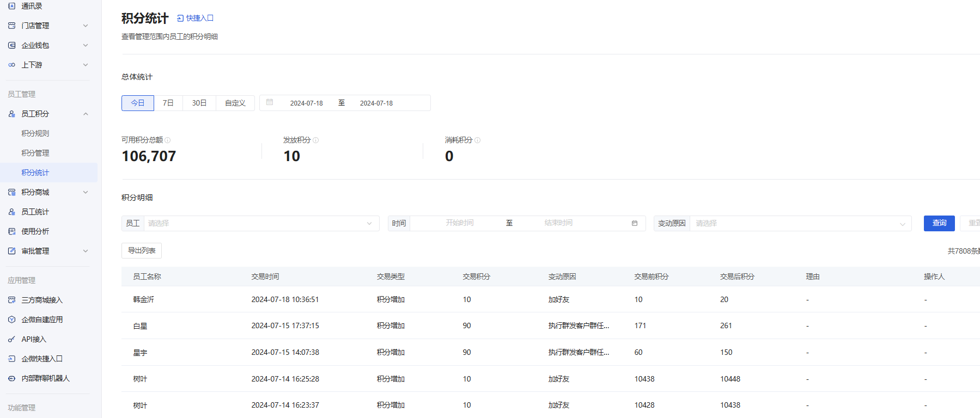Expand the 门店管理 menu chevron

[x=86, y=26]
